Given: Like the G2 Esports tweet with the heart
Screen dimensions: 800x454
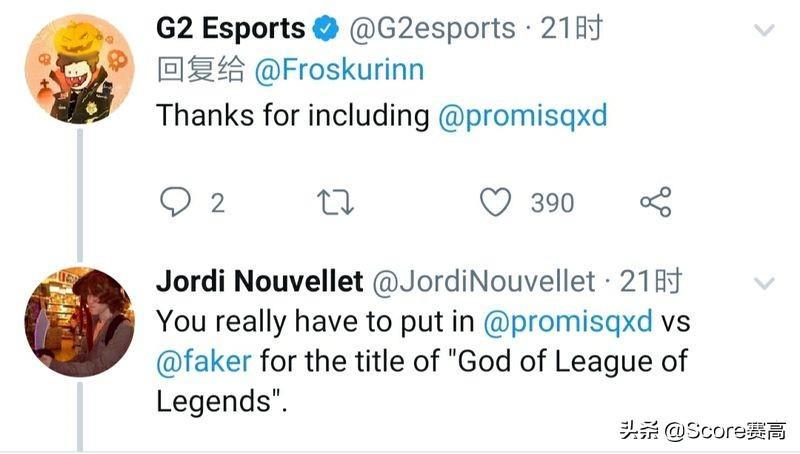Looking at the screenshot, I should tap(495, 203).
